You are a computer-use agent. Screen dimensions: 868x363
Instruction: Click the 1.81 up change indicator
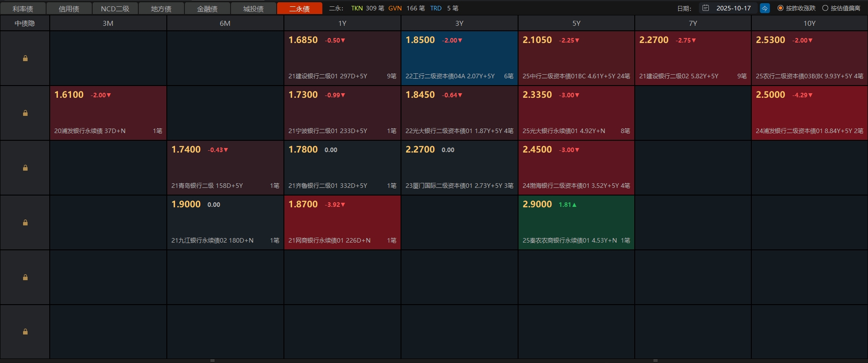pyautogui.click(x=568, y=205)
